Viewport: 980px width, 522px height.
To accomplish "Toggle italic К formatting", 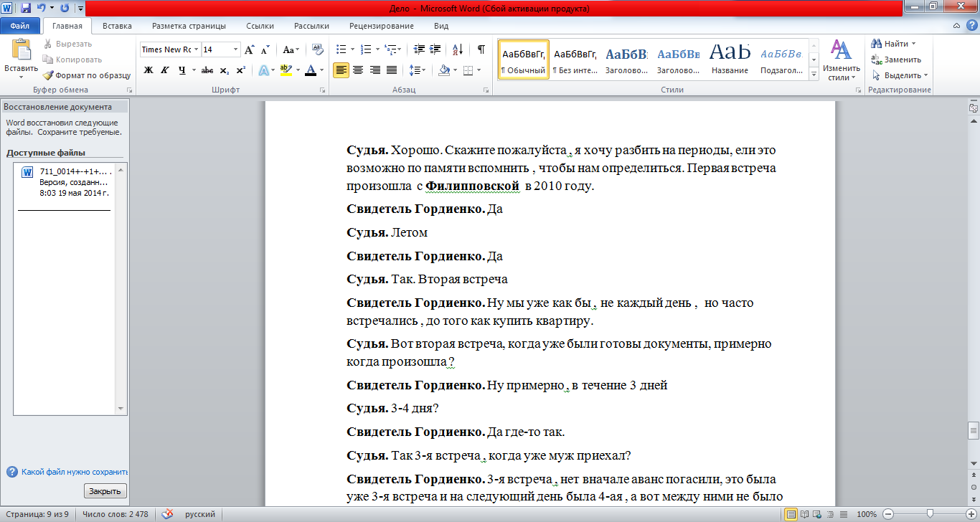I will 164,70.
